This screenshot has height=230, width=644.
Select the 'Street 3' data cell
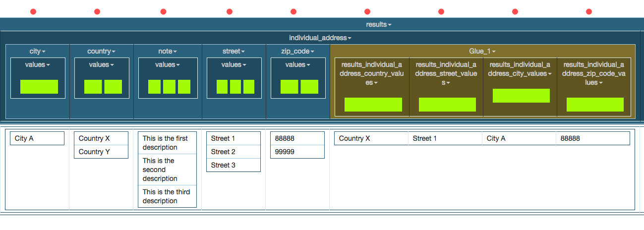tap(233, 165)
